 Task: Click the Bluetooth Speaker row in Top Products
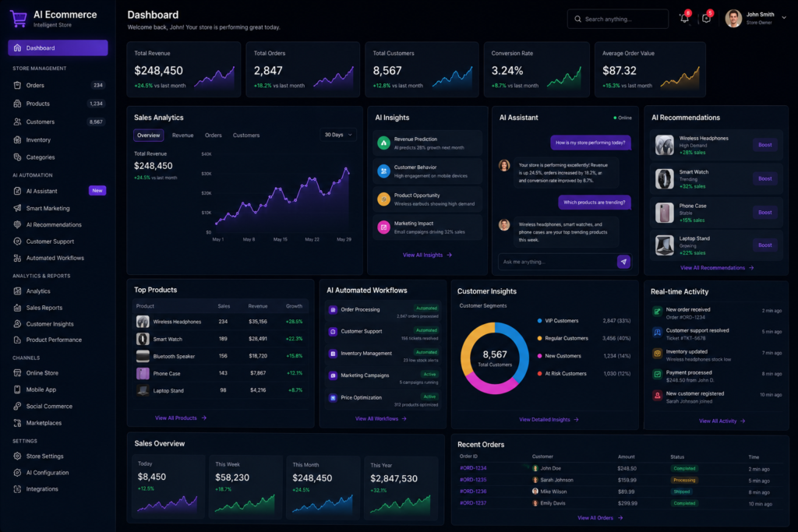220,356
